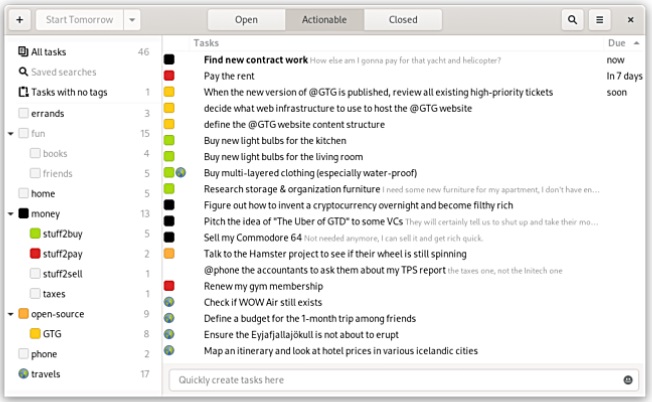Select Renew my gym membership task

pos(403,286)
